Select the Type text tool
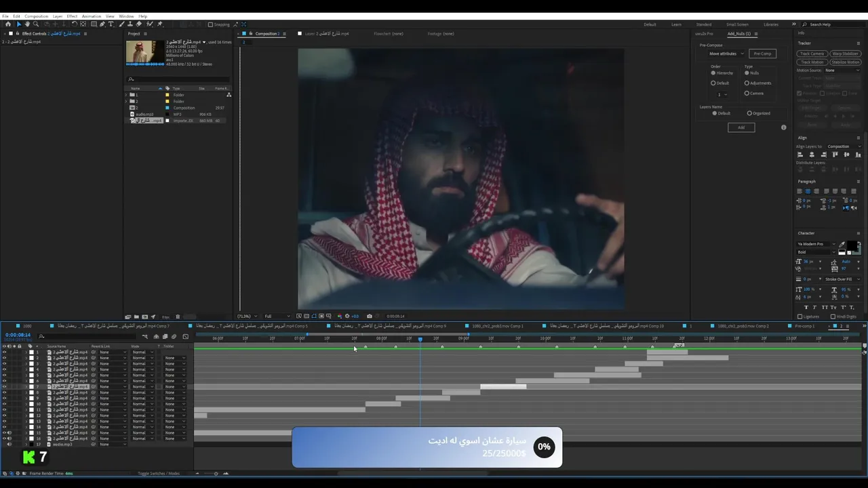This screenshot has width=868, height=488. (111, 24)
